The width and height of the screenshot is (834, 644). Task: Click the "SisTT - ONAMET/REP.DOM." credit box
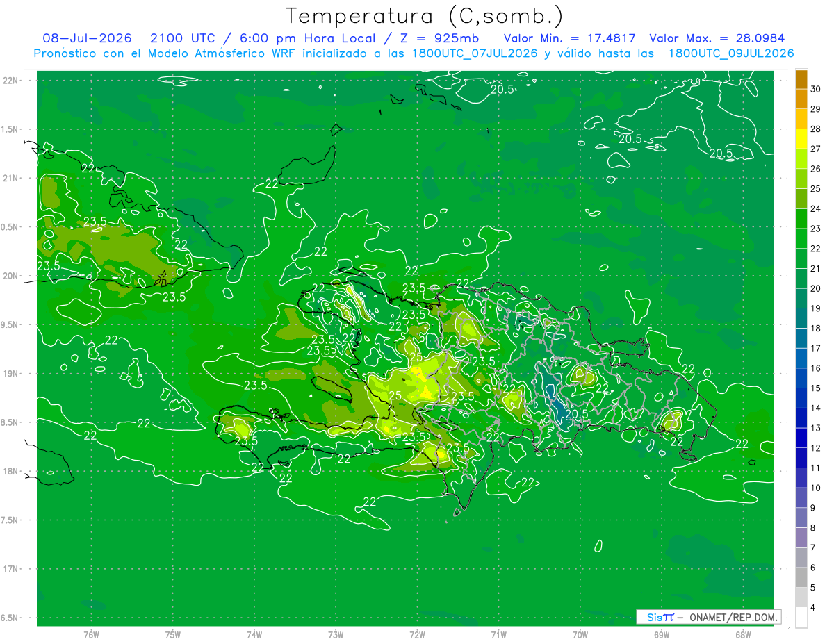[708, 617]
